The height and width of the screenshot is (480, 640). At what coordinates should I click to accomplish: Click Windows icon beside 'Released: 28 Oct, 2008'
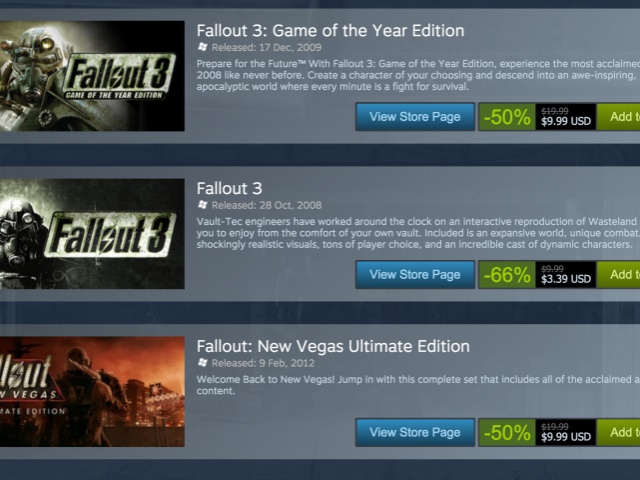(x=203, y=205)
